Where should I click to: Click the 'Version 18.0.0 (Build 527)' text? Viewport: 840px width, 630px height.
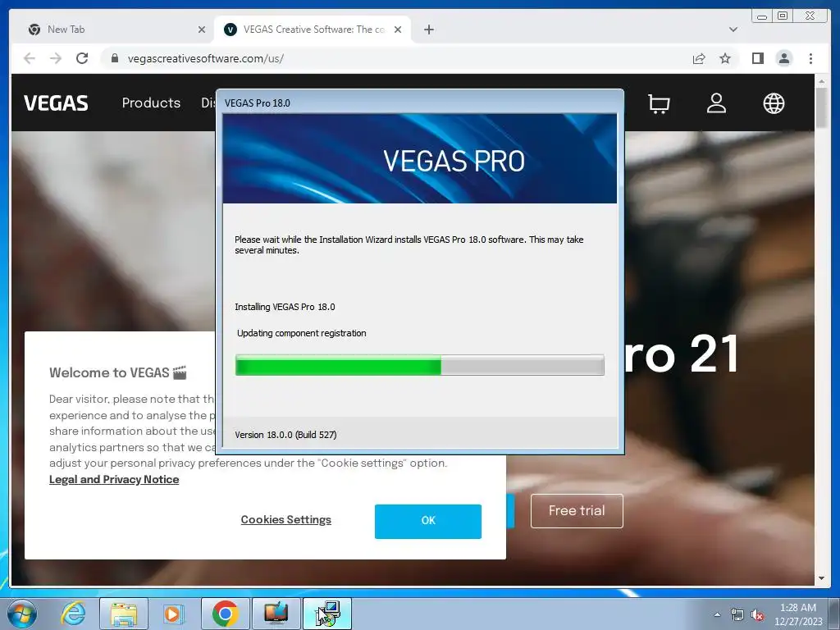285,435
